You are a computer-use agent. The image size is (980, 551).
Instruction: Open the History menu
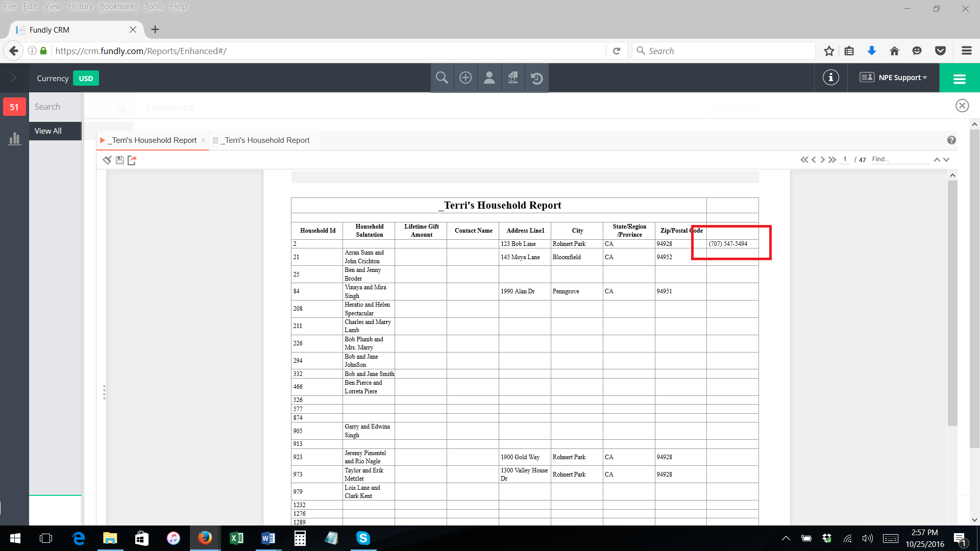coord(81,7)
